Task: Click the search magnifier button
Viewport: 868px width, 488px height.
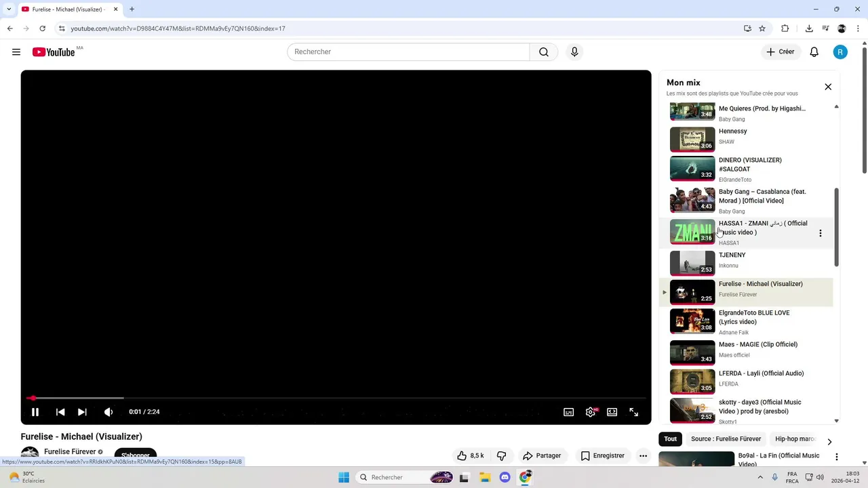Action: tap(544, 52)
